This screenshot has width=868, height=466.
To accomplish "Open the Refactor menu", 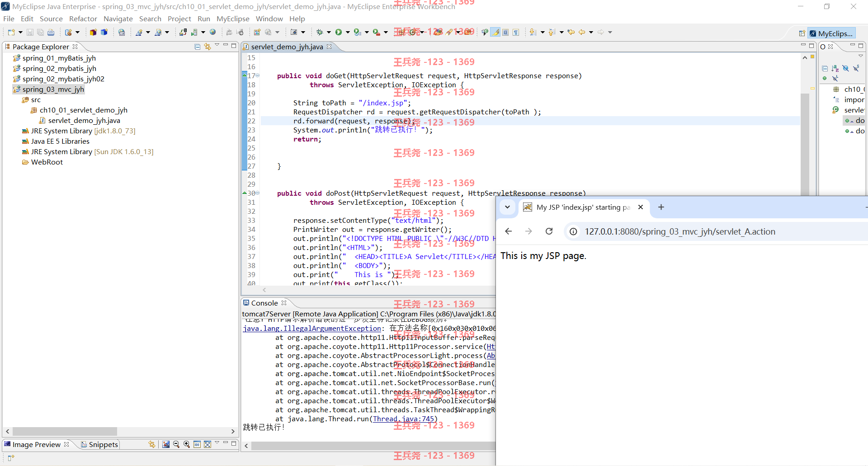I will tap(83, 19).
